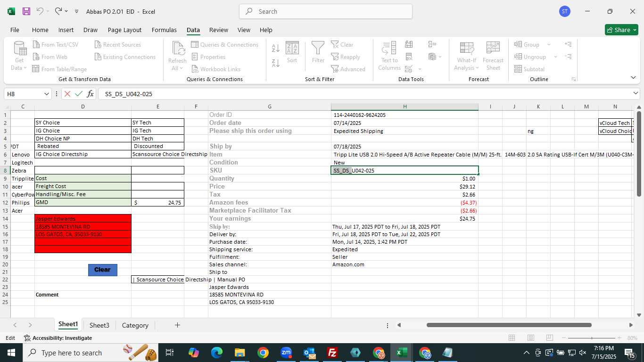The height and width of the screenshot is (362, 644).
Task: Click Accessibility: Investigate in status bar
Action: click(x=58, y=338)
